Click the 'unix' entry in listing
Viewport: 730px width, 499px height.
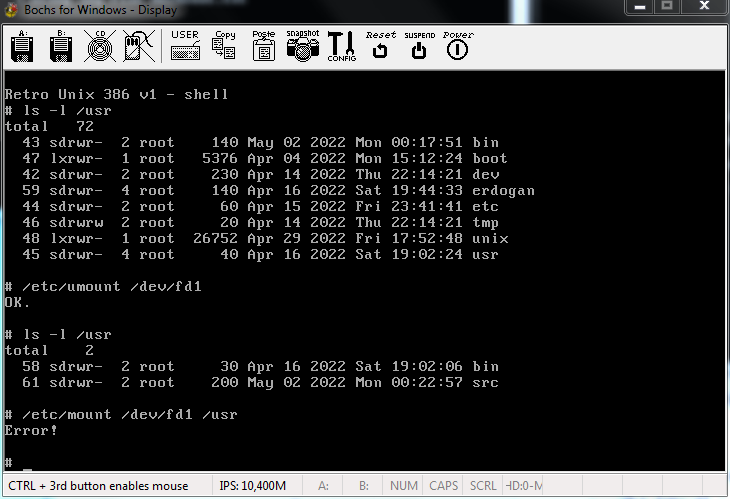pyautogui.click(x=490, y=238)
